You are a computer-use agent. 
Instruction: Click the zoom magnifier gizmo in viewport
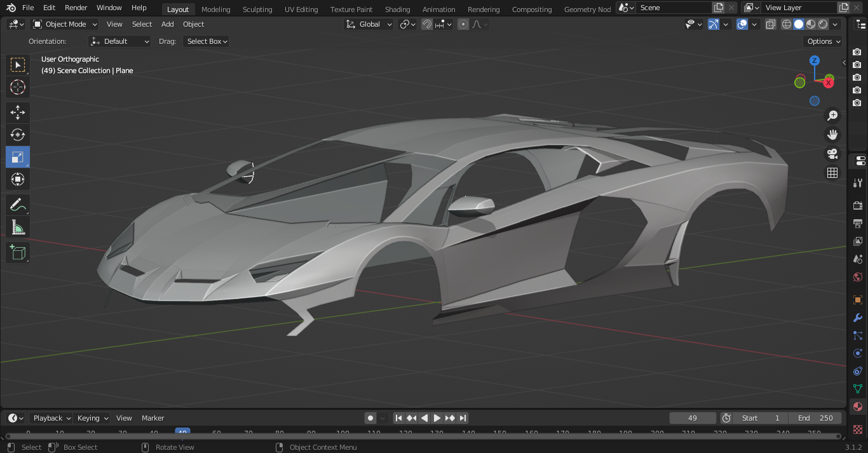(x=832, y=116)
